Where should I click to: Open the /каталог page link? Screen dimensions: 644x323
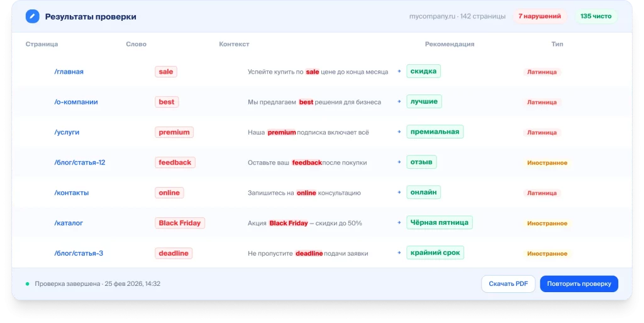coord(69,223)
